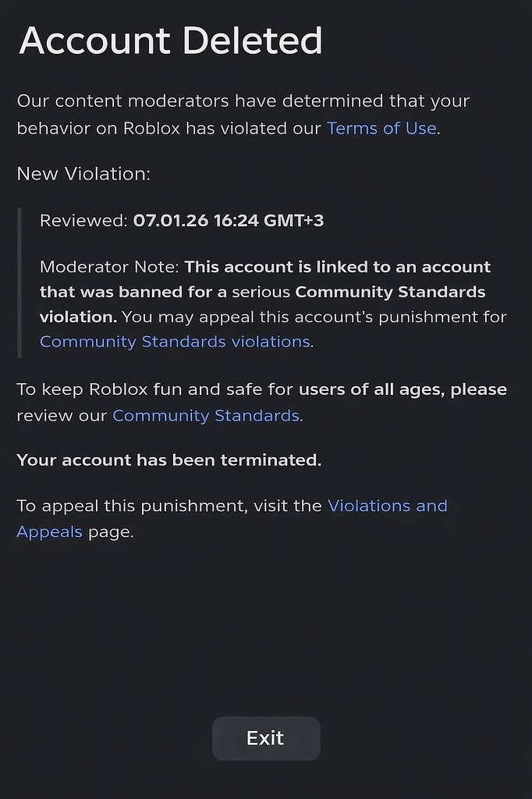Image resolution: width=532 pixels, height=799 pixels.
Task: Click the blue Terms of Use hyperlink
Action: click(381, 127)
